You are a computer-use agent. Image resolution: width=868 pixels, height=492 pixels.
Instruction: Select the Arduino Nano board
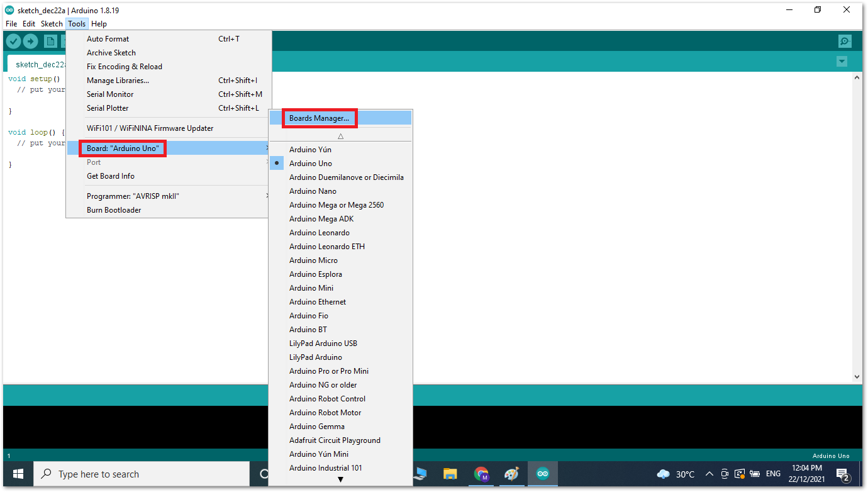pyautogui.click(x=313, y=191)
